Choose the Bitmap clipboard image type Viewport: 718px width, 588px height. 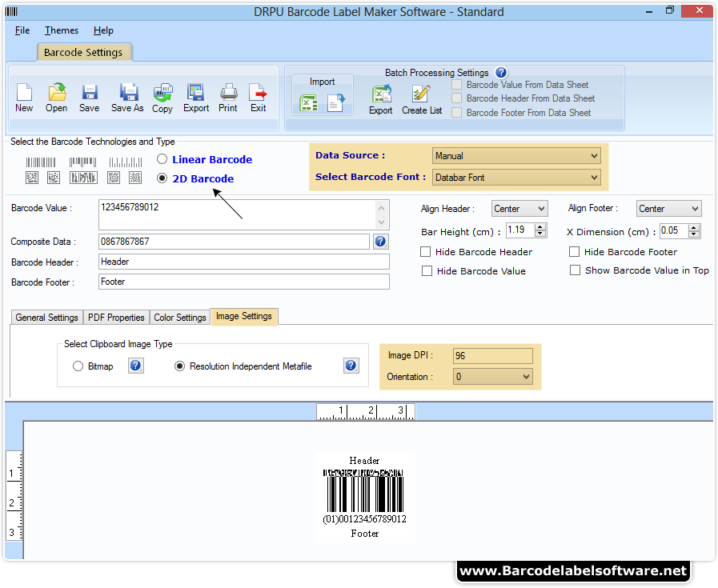pyautogui.click(x=78, y=366)
